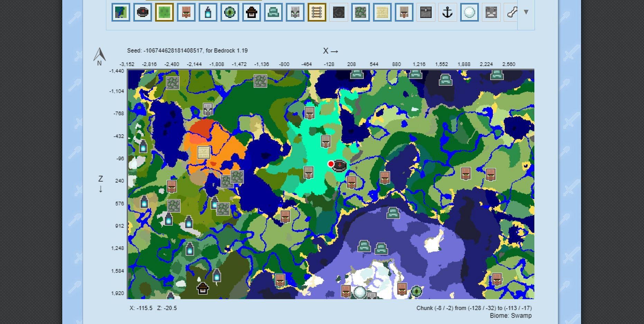Toggle the Biomes layer icon in the toolbar
This screenshot has width=644, height=324.
pos(121,12)
